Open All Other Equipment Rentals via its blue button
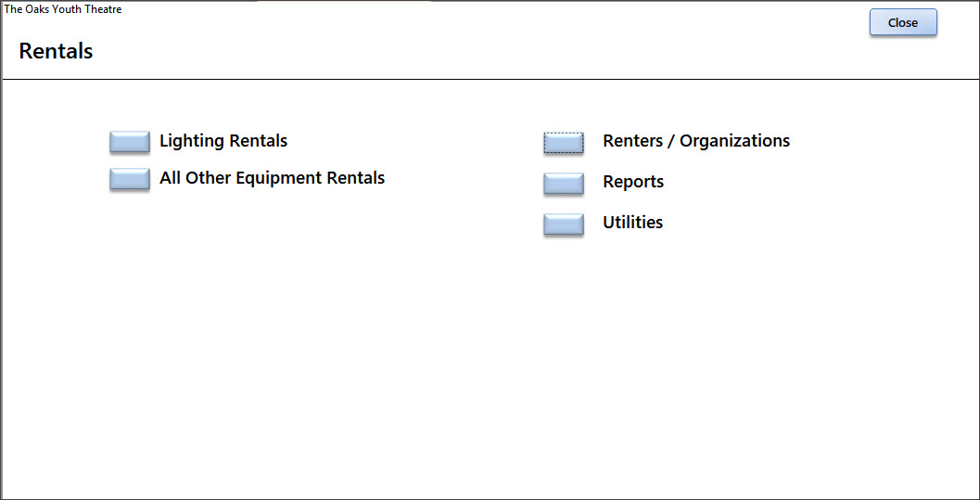 [x=130, y=179]
